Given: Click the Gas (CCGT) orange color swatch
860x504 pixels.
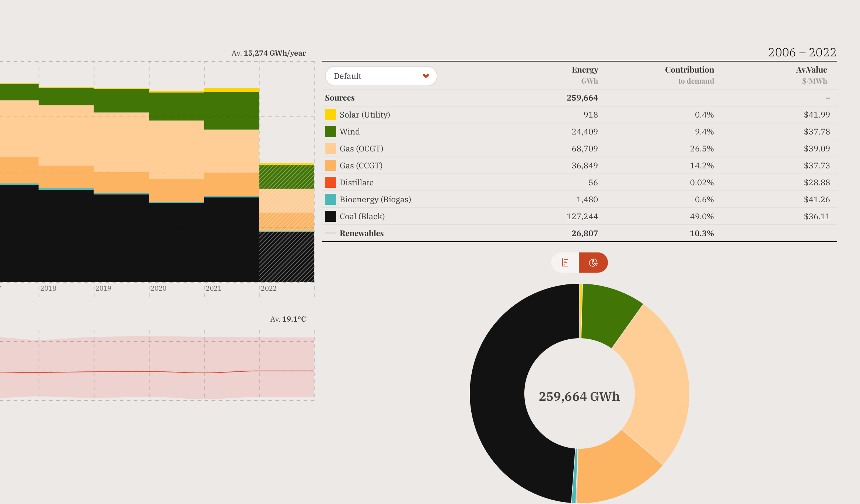Looking at the screenshot, I should (x=330, y=165).
